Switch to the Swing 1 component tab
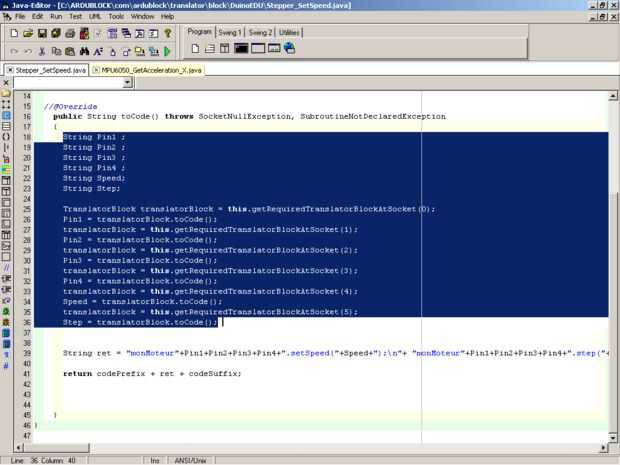Image resolution: width=620 pixels, height=465 pixels. pyautogui.click(x=230, y=32)
